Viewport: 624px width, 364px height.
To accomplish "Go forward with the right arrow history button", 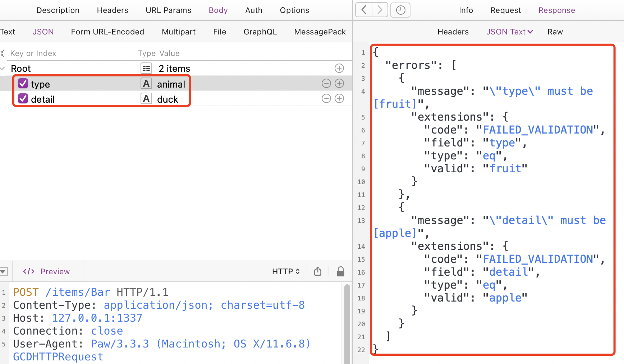I will (x=380, y=10).
